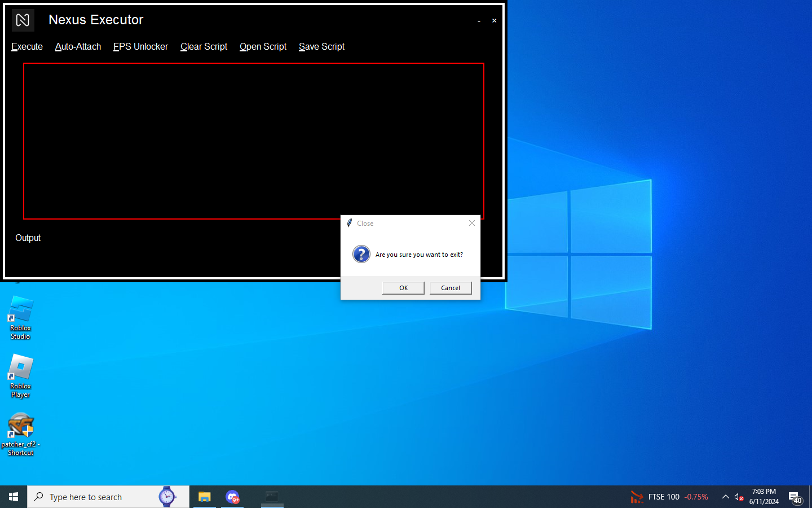Click the clock search highlight icon
This screenshot has width=812, height=508.
(167, 497)
